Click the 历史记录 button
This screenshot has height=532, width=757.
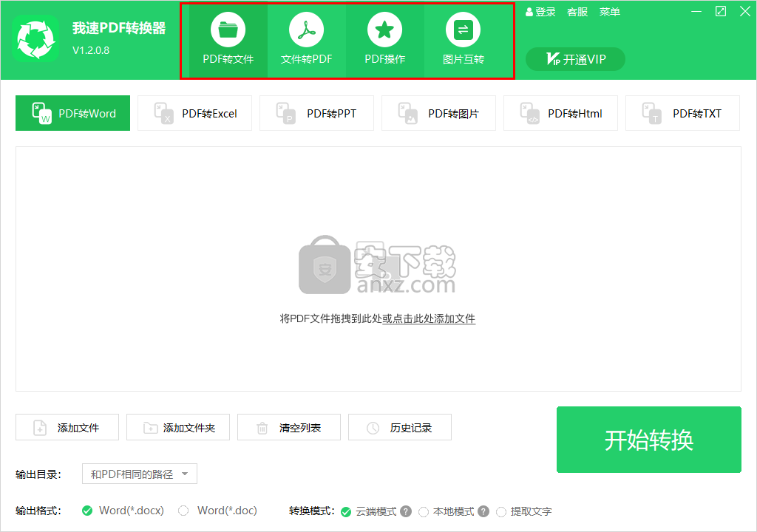click(x=400, y=427)
